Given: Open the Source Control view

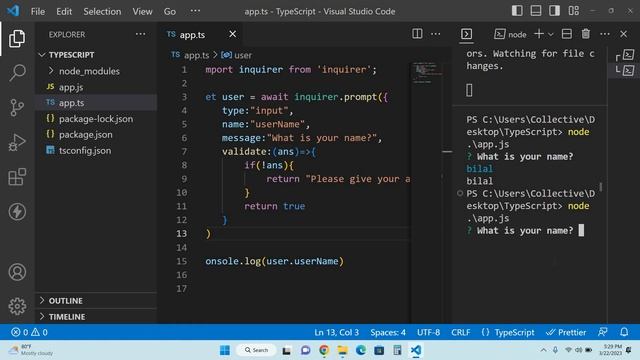Looking at the screenshot, I should [17, 108].
